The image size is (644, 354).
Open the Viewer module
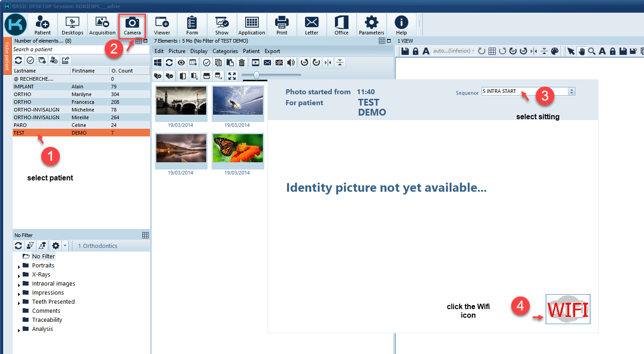click(162, 25)
